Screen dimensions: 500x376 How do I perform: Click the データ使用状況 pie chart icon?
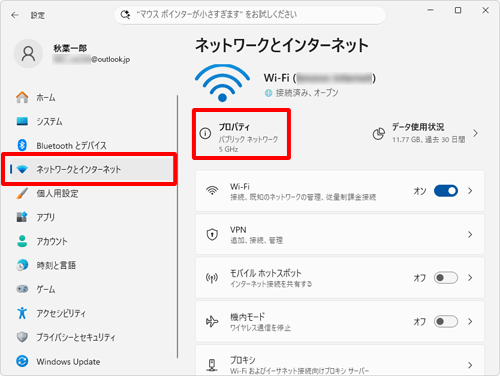pos(378,134)
